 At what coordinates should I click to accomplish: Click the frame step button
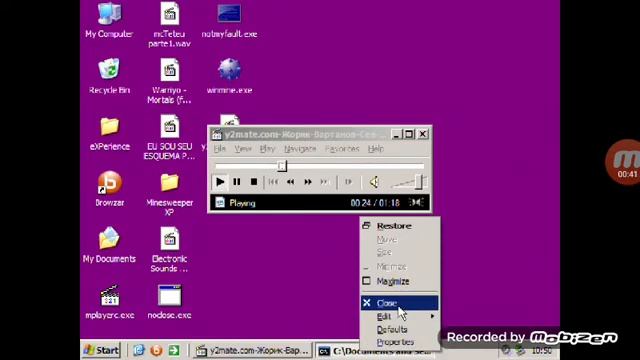pyautogui.click(x=348, y=182)
